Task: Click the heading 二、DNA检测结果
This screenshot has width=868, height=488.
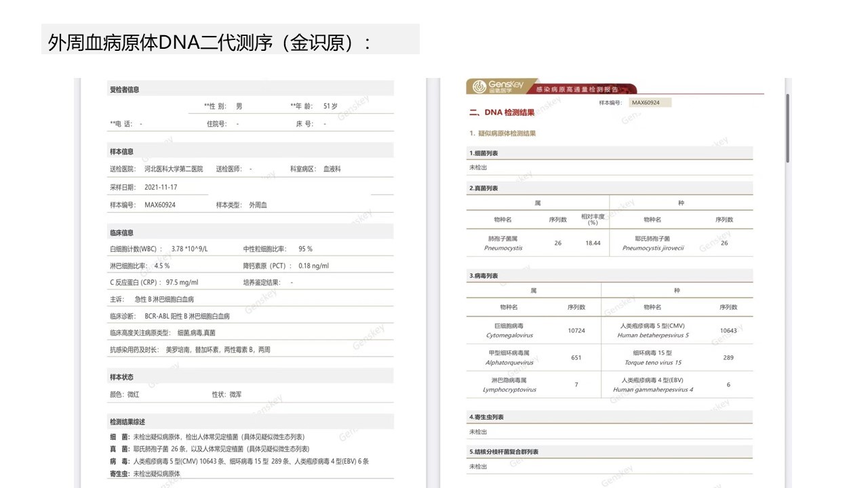Action: tap(502, 113)
